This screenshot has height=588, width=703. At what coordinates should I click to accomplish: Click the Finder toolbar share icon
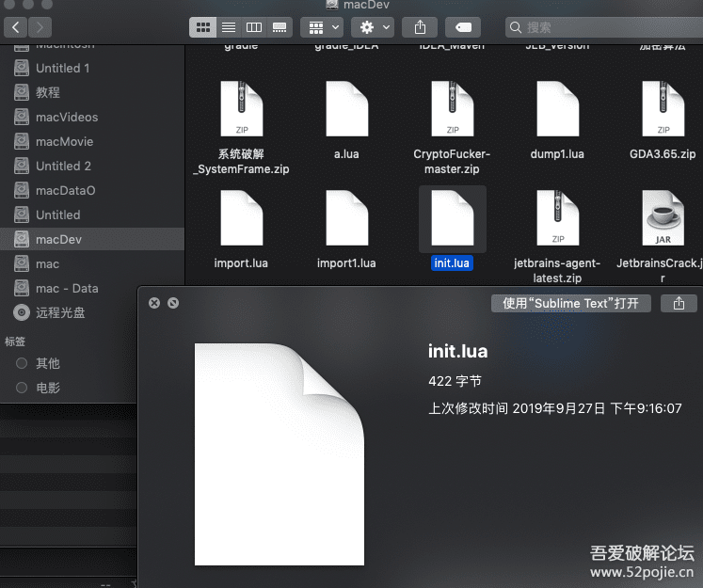coord(421,27)
